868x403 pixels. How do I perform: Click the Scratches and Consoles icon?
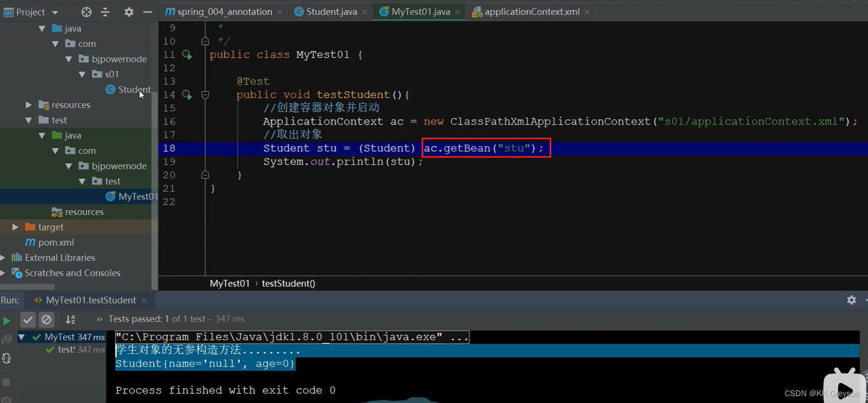[x=17, y=273]
